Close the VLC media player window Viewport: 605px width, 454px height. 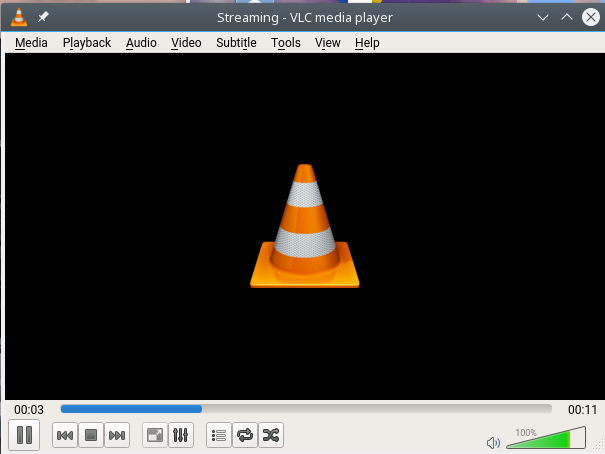(591, 17)
